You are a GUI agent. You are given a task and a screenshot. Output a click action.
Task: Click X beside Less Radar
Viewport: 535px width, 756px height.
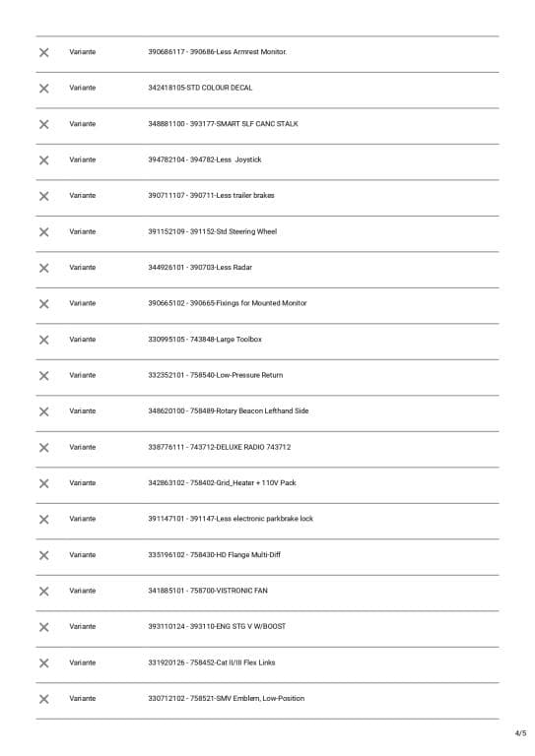44,268
